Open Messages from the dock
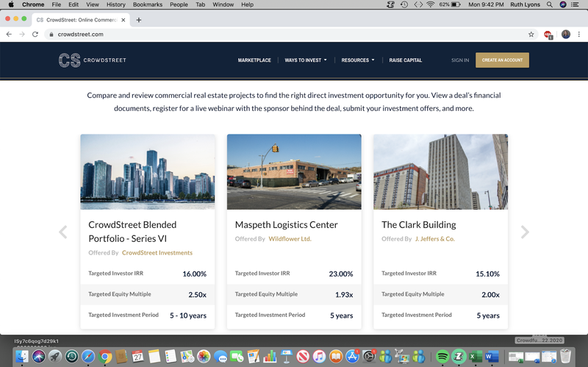Image resolution: width=588 pixels, height=367 pixels. click(220, 356)
